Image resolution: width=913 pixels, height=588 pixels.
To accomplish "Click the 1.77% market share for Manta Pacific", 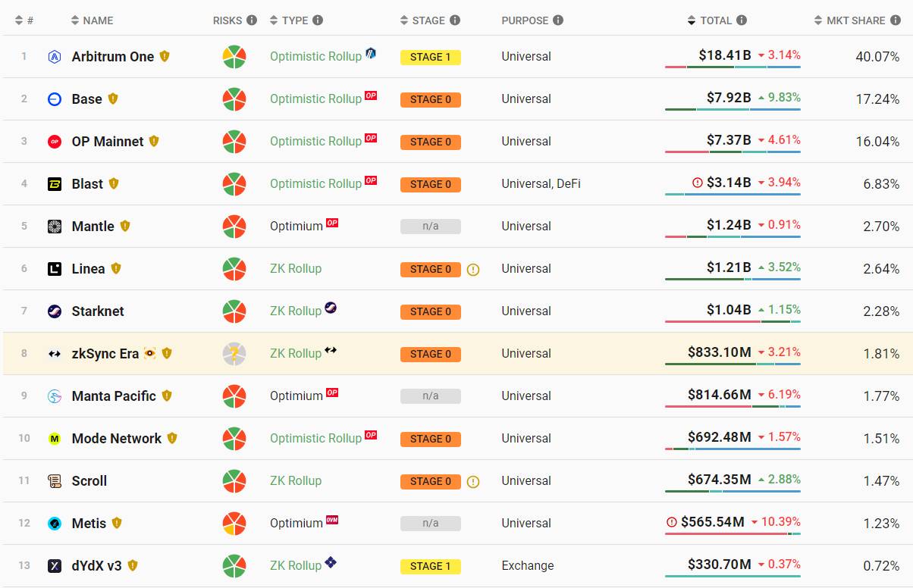I will click(x=881, y=396).
